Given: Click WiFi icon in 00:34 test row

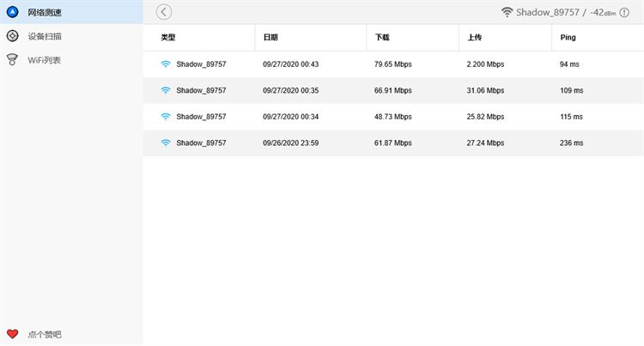Looking at the screenshot, I should click(166, 117).
